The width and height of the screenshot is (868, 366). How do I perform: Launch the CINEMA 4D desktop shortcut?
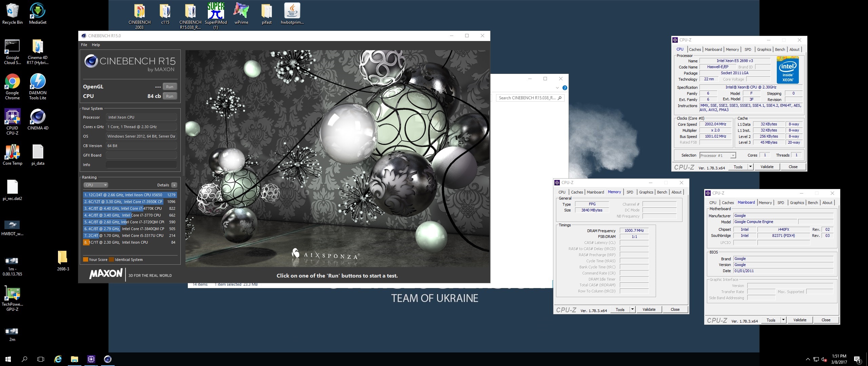click(x=38, y=119)
